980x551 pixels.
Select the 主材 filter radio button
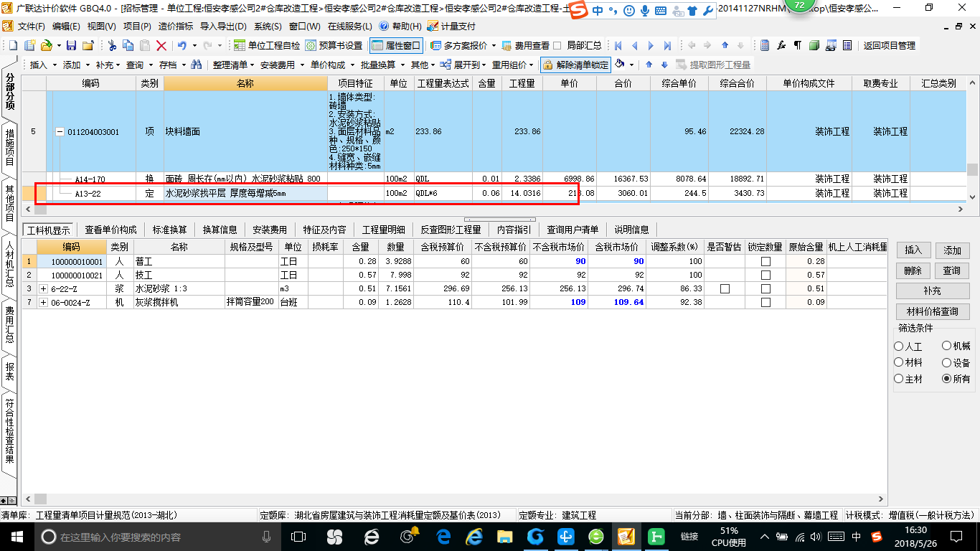pyautogui.click(x=899, y=379)
